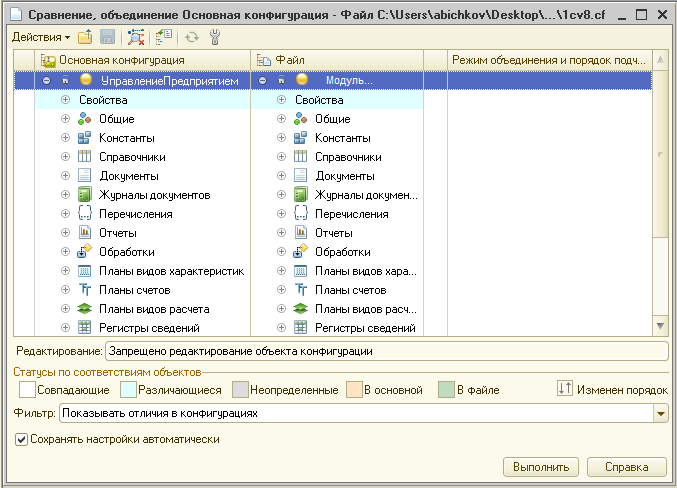Viewport: 677px width, 488px height.
Task: Click the Планы счетов icon in the Файл column
Action: coord(301,290)
